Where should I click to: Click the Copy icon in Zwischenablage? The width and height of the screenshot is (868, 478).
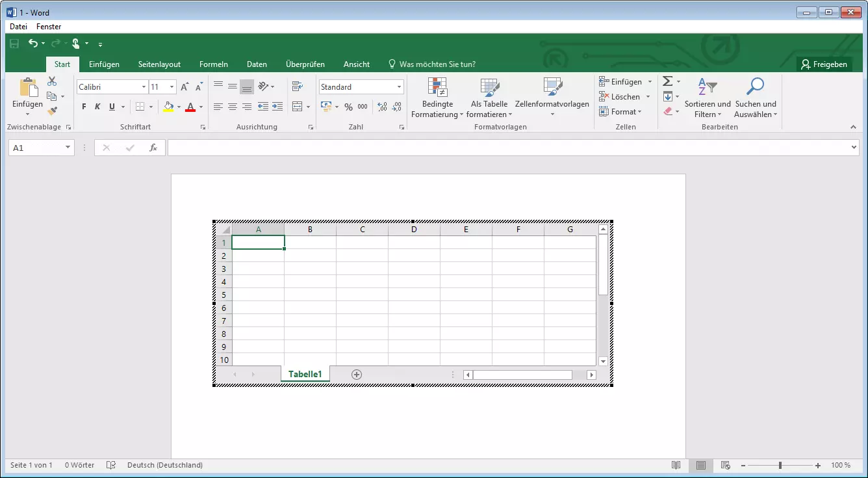tap(52, 96)
